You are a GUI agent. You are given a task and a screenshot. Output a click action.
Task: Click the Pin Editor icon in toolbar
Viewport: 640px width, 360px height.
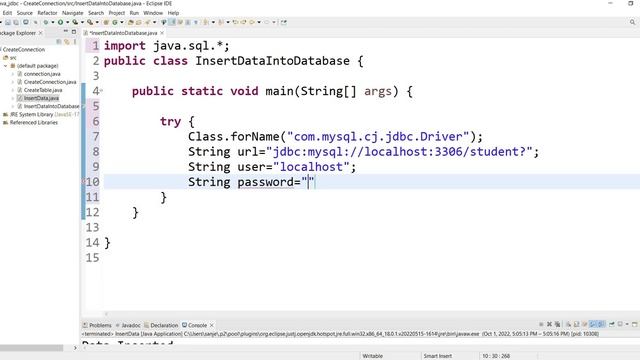284,22
